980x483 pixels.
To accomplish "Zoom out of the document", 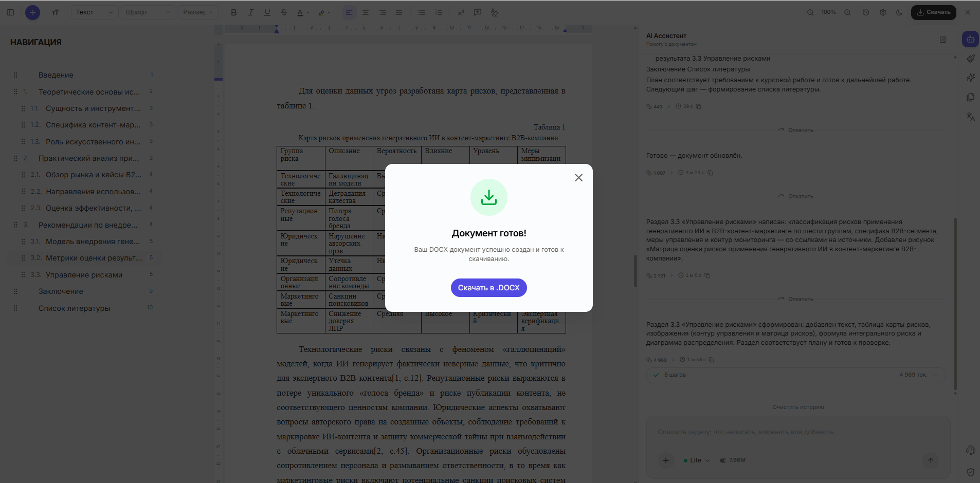I will [x=810, y=12].
